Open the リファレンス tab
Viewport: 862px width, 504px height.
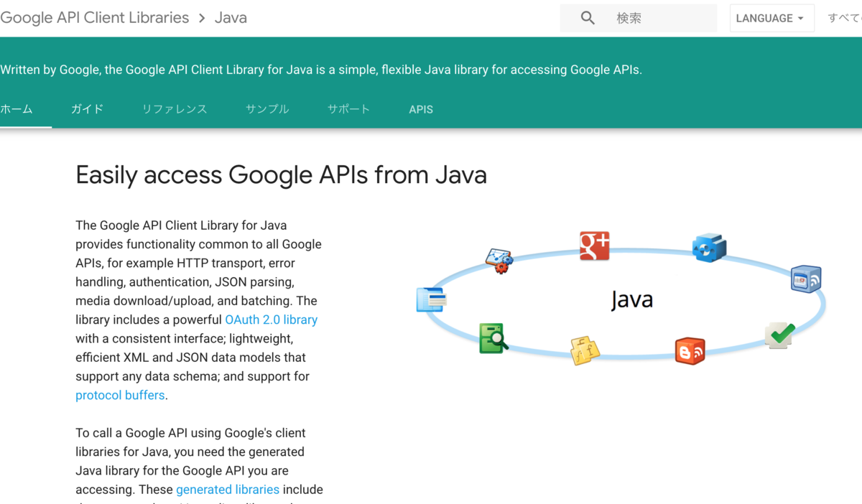[x=175, y=109]
